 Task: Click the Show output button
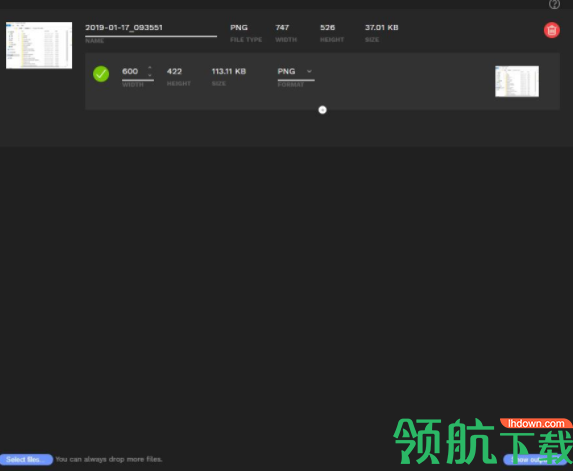(535, 459)
